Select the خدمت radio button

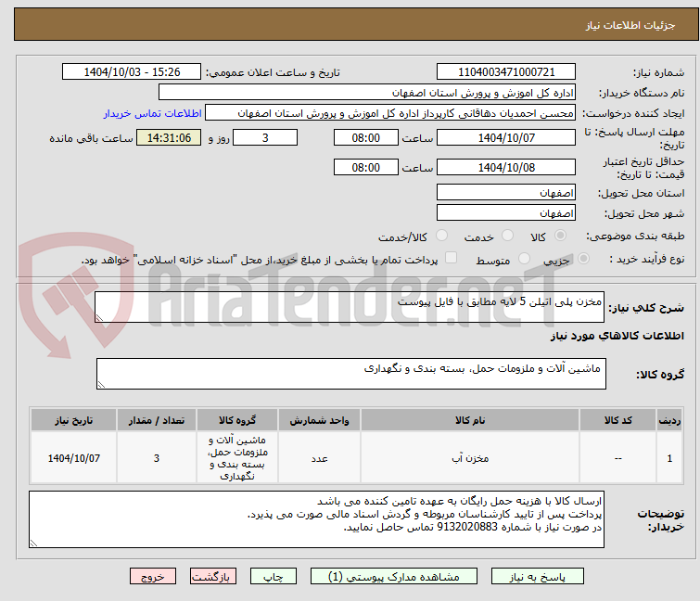[507, 236]
